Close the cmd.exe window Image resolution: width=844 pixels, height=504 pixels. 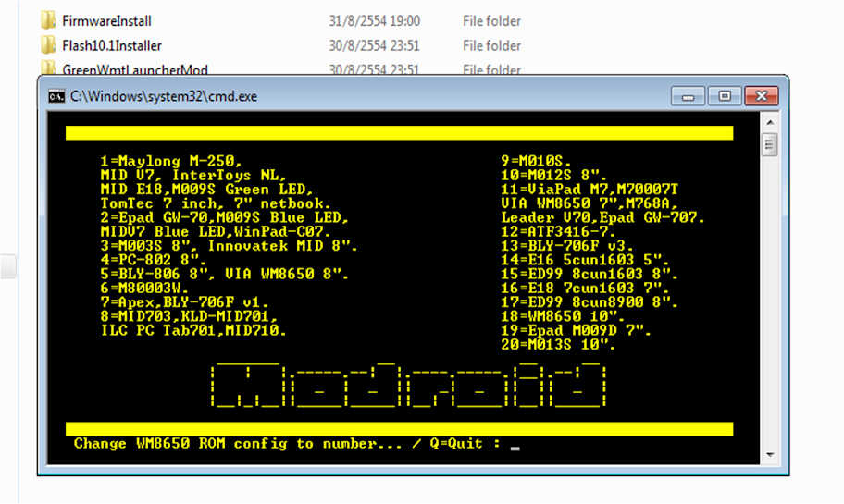pyautogui.click(x=761, y=96)
